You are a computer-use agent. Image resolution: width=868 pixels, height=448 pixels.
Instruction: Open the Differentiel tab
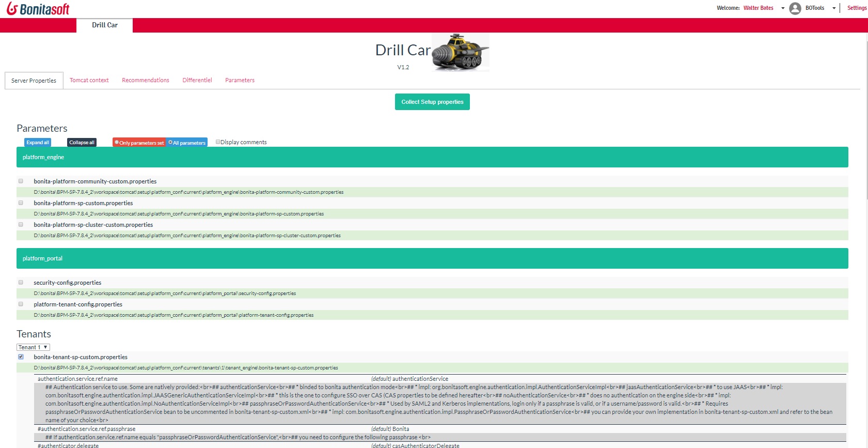click(x=197, y=80)
